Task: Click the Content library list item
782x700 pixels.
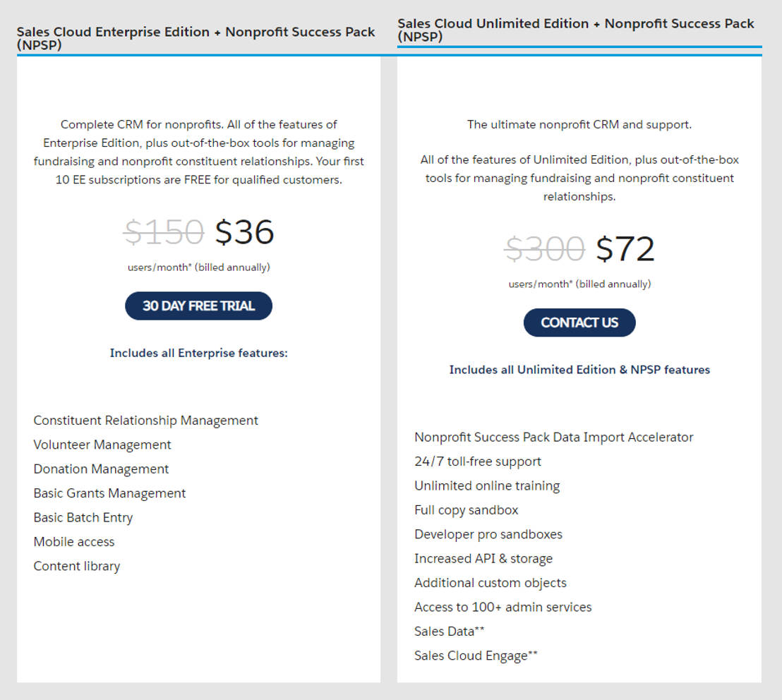Action: [x=76, y=566]
